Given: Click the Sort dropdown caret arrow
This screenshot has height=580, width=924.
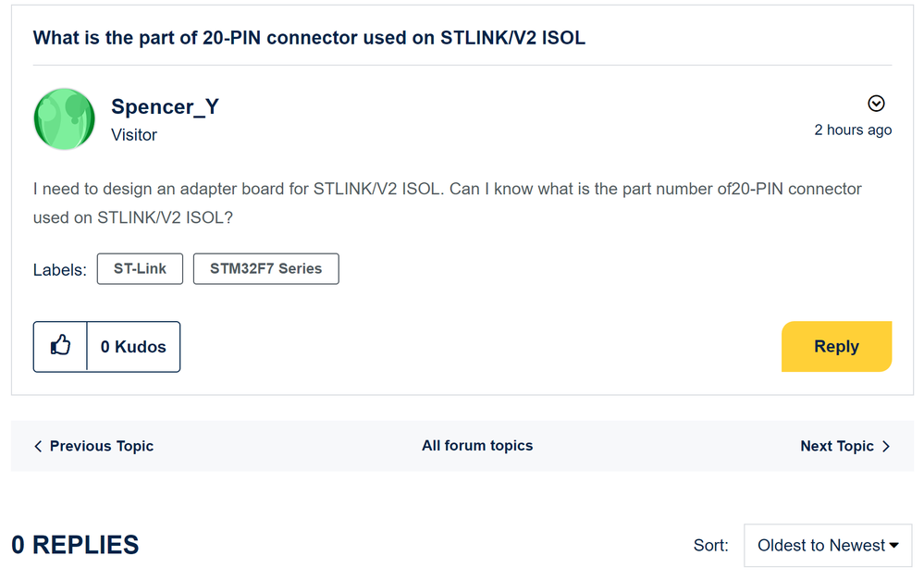Looking at the screenshot, I should point(894,545).
